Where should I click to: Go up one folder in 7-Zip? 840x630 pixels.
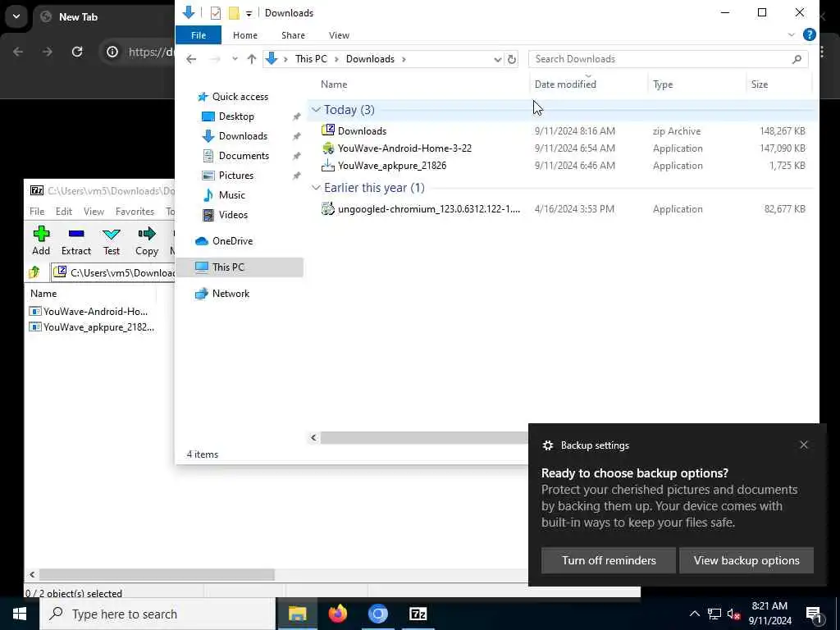coord(34,272)
